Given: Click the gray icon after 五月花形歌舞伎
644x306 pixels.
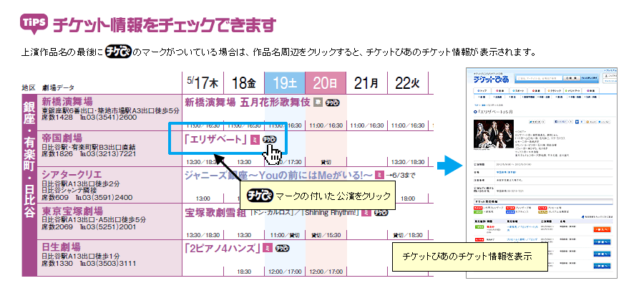Looking at the screenshot, I should tap(318, 102).
